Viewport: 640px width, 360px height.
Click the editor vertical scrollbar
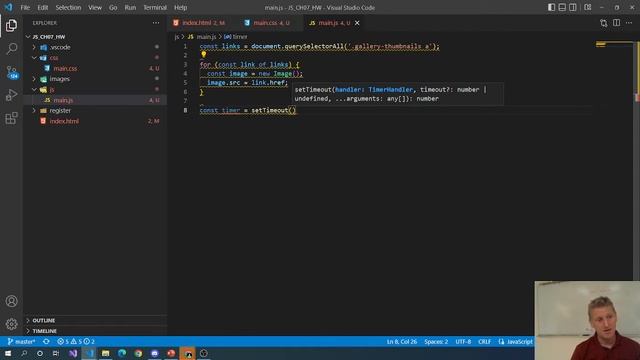click(637, 161)
